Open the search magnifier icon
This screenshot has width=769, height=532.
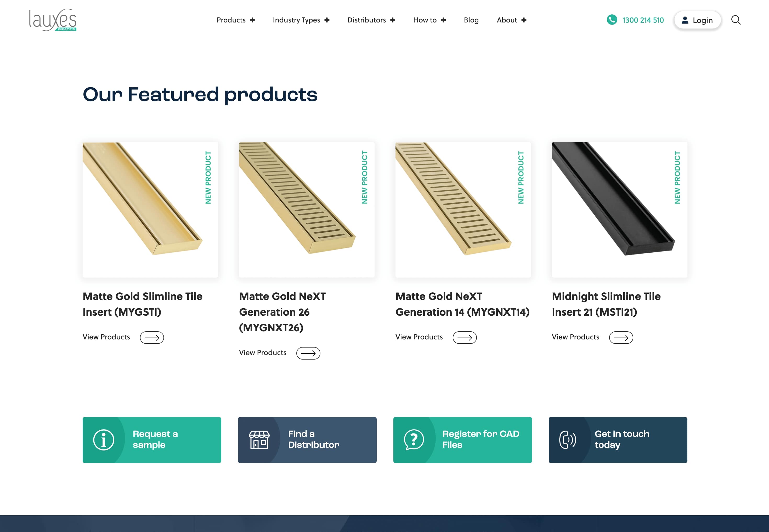point(736,20)
